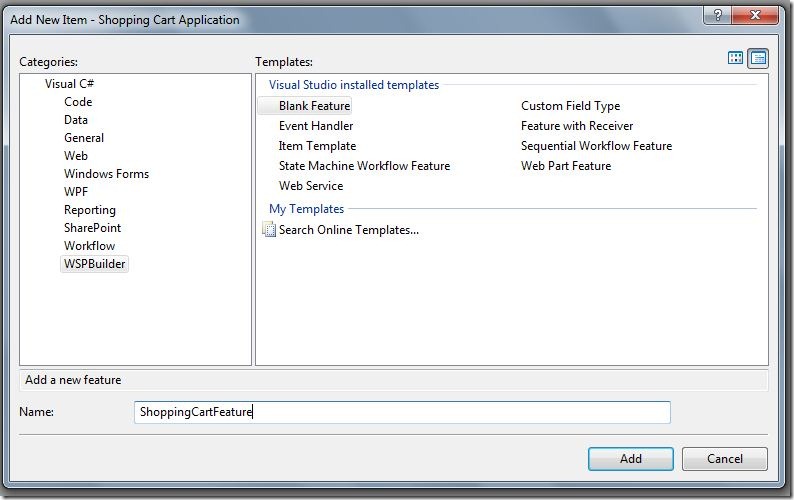Choose State Machine Workflow Feature template
The height and width of the screenshot is (500, 794).
364,166
